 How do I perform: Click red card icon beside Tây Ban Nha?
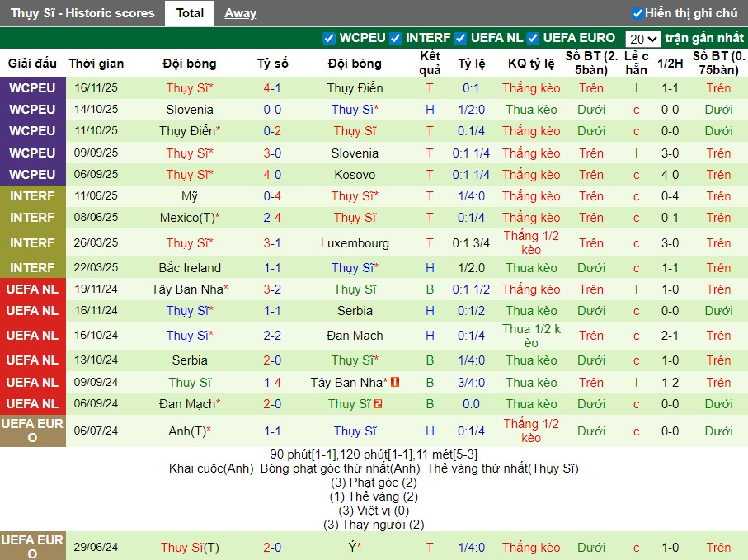click(395, 382)
